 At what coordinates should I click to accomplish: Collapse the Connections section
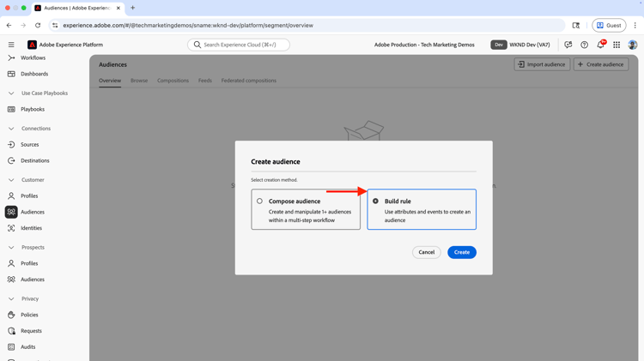11,129
